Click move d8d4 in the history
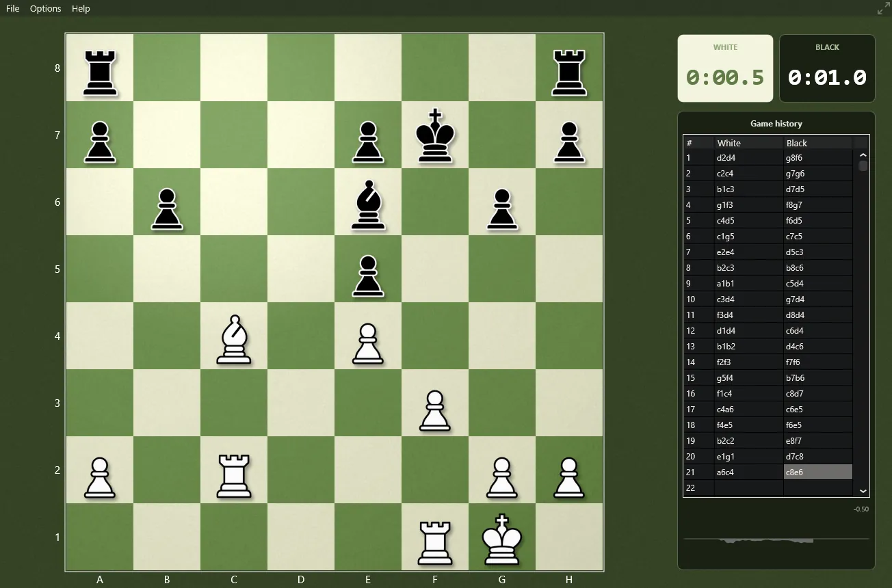Screen dimensions: 892x588 817,315
